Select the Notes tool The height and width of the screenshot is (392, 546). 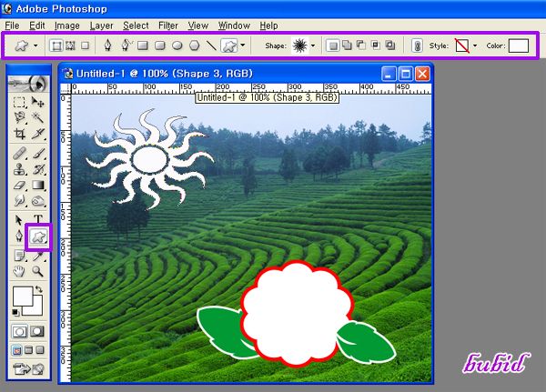tap(19, 256)
